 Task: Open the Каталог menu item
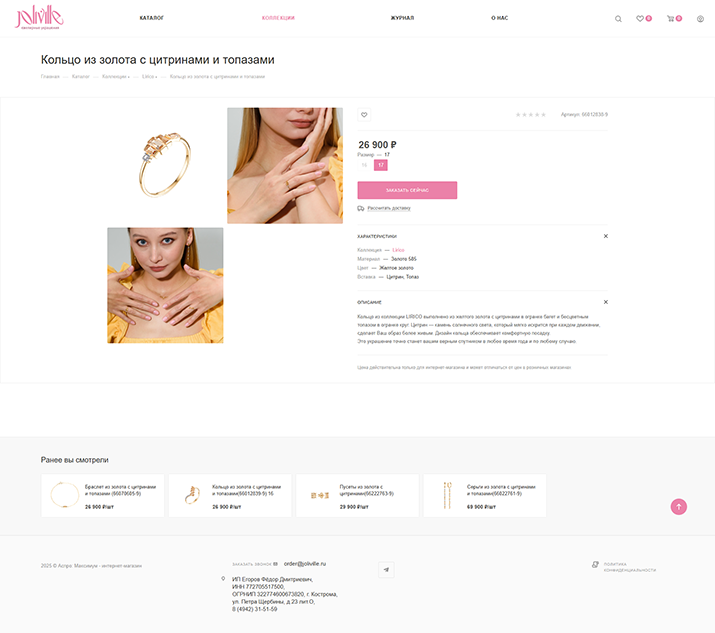(151, 18)
